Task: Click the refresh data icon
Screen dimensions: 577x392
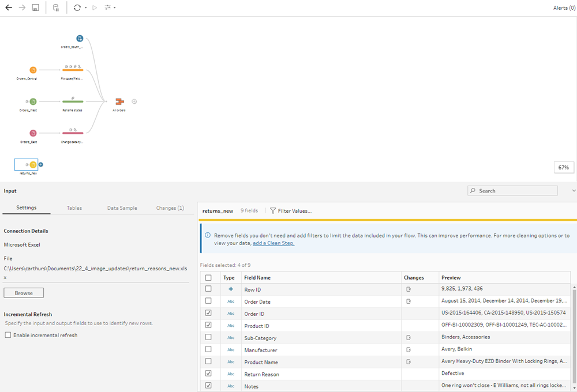Action: coord(77,7)
